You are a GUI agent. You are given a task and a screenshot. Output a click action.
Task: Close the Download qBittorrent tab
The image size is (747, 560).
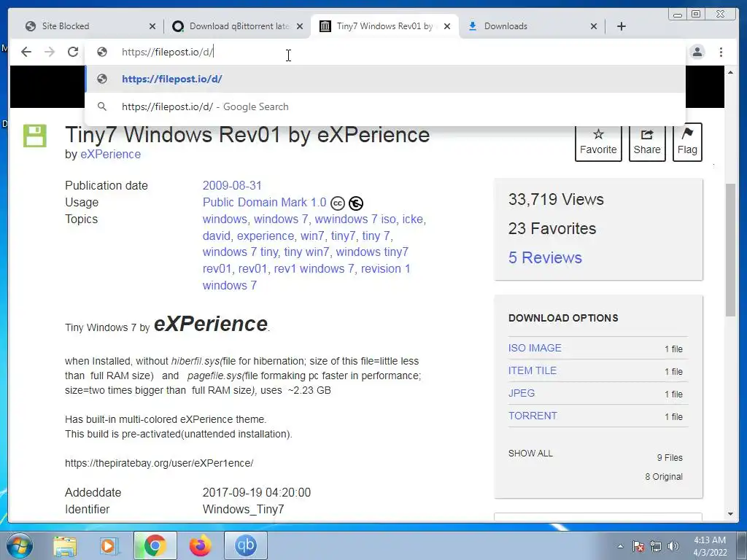(300, 26)
